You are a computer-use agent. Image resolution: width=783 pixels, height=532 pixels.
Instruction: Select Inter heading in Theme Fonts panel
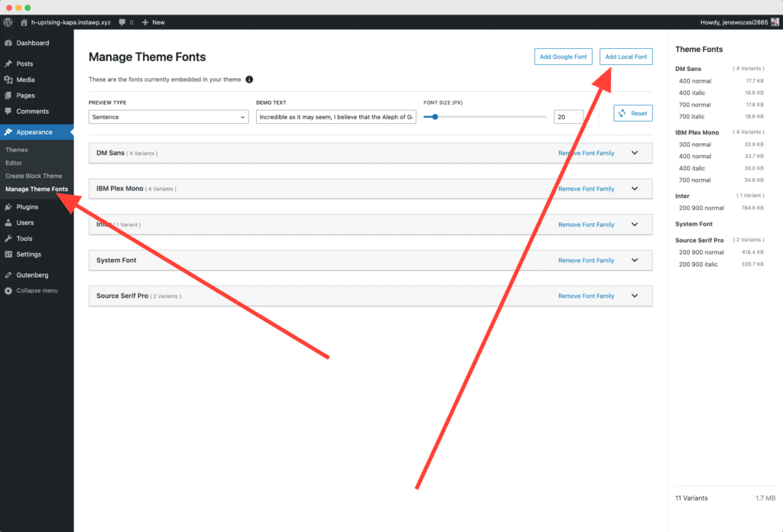coord(682,196)
